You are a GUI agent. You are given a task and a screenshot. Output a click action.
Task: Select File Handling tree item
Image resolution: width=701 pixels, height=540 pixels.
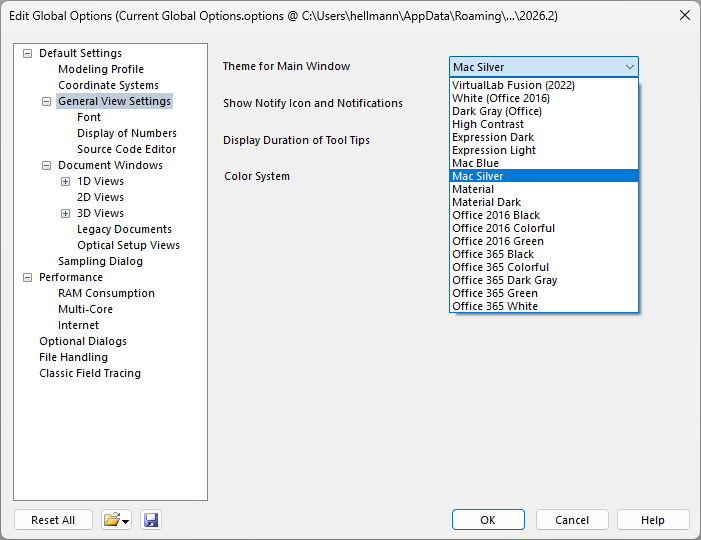[74, 358]
